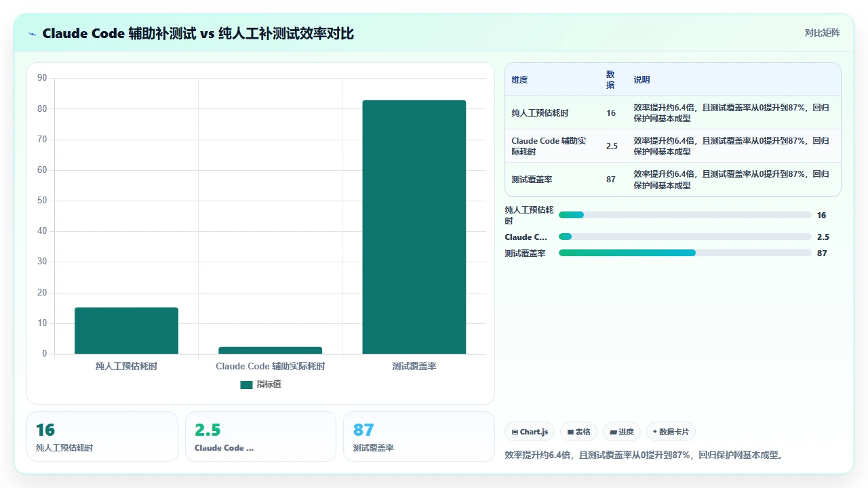Open the 16 纯人工预估耗时 stat card
This screenshot has height=488, width=868.
(102, 436)
